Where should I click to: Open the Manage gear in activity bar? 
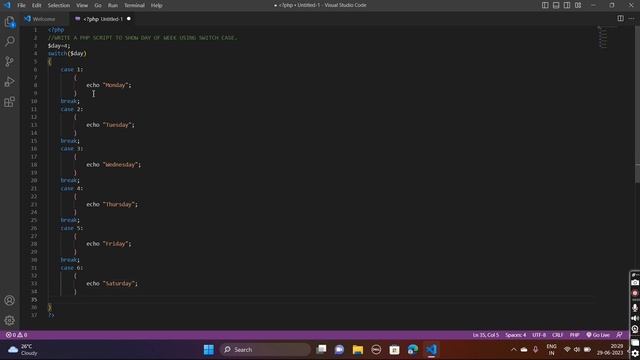point(9,320)
